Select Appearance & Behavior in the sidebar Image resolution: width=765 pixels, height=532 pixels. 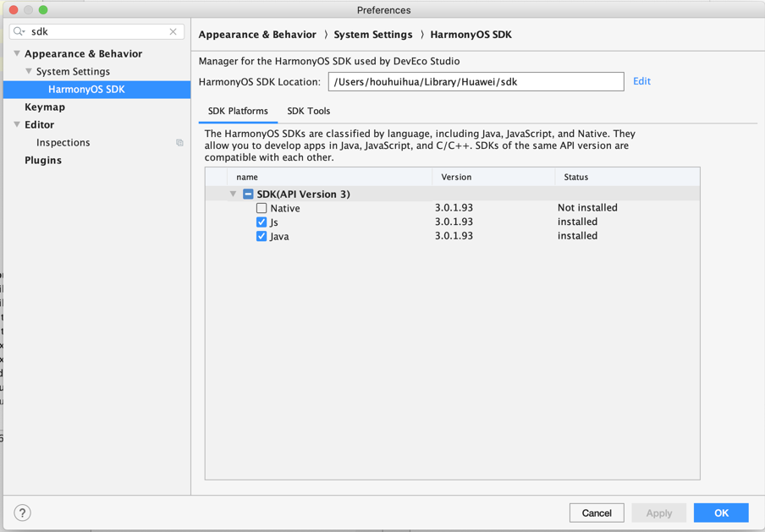click(x=84, y=53)
